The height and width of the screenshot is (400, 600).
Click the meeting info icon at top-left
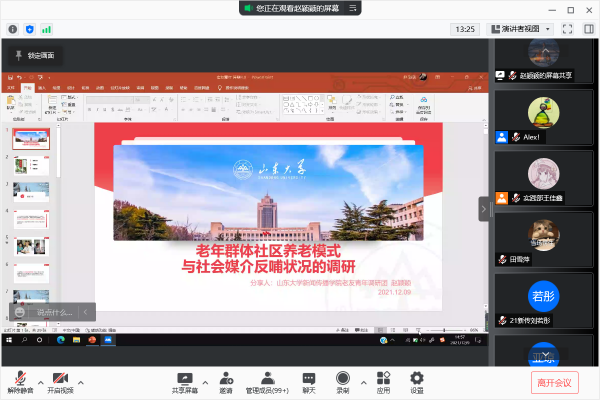[13, 29]
